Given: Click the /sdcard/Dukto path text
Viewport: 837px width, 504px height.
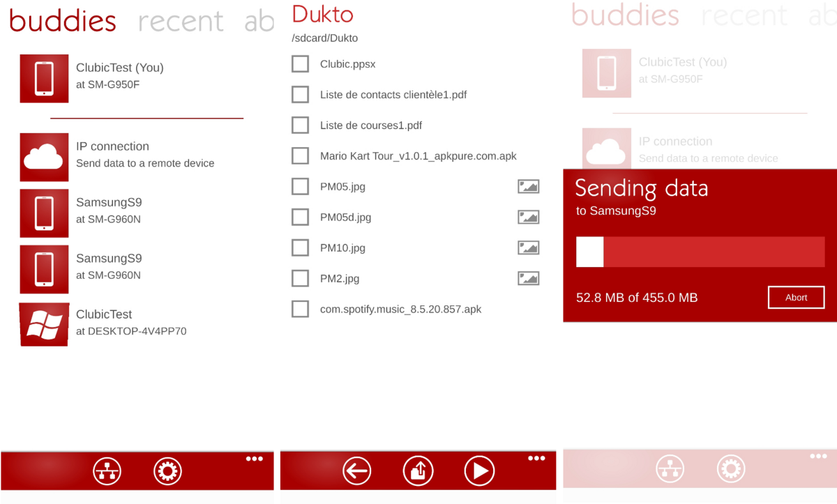Looking at the screenshot, I should pos(325,38).
